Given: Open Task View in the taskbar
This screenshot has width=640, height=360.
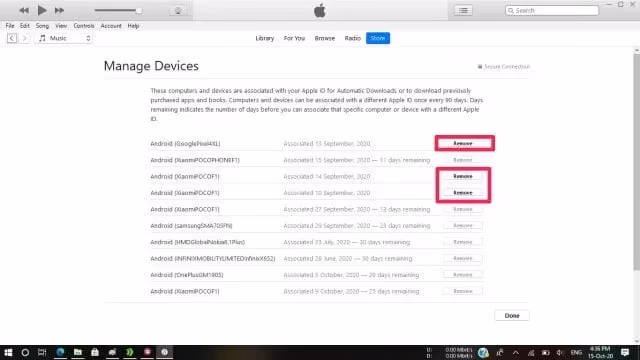Looking at the screenshot, I should (x=42, y=352).
